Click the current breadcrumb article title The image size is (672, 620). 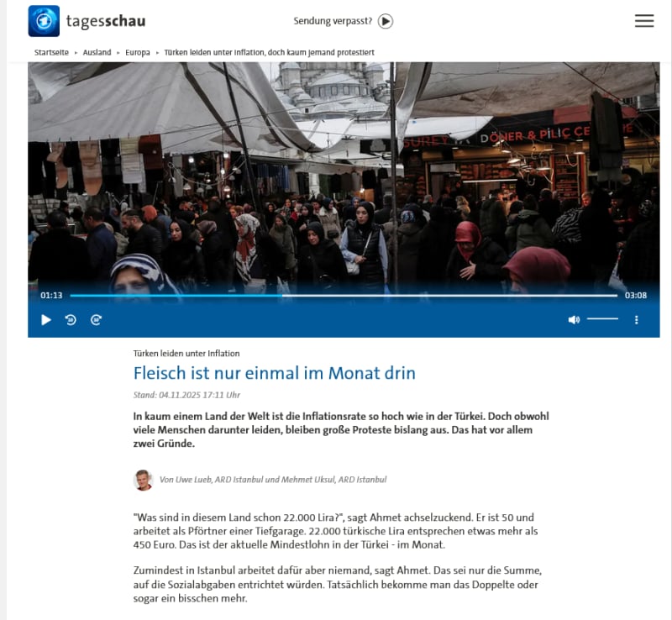click(x=269, y=52)
